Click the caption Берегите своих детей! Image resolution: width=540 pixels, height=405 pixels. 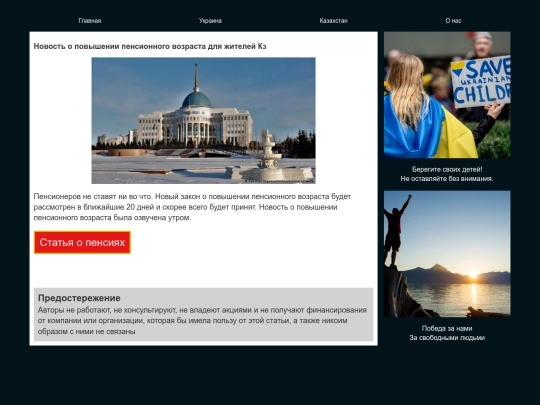point(447,169)
